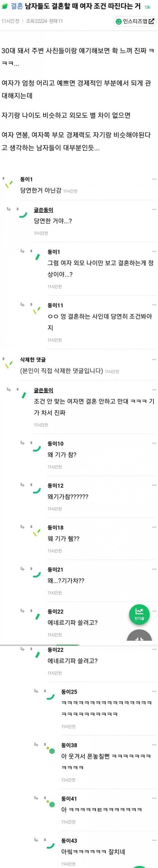Viewport: 158px width, 868px height.
Task: Open three-dot menu on 둥이10's comment
Action: 154,443
